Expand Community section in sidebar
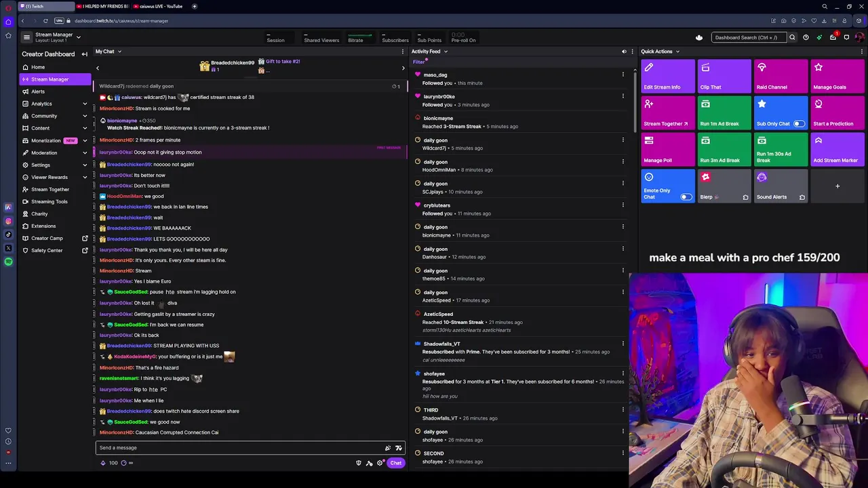This screenshot has height=488, width=868. (85, 116)
